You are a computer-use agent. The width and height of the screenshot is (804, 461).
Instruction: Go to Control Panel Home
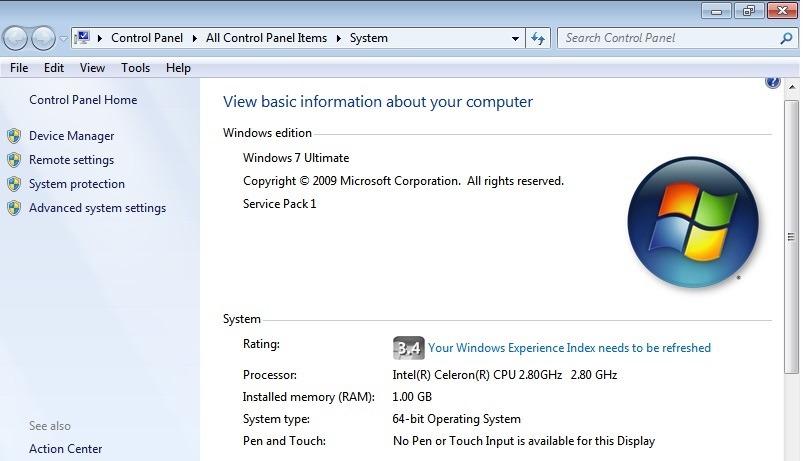pyautogui.click(x=83, y=99)
